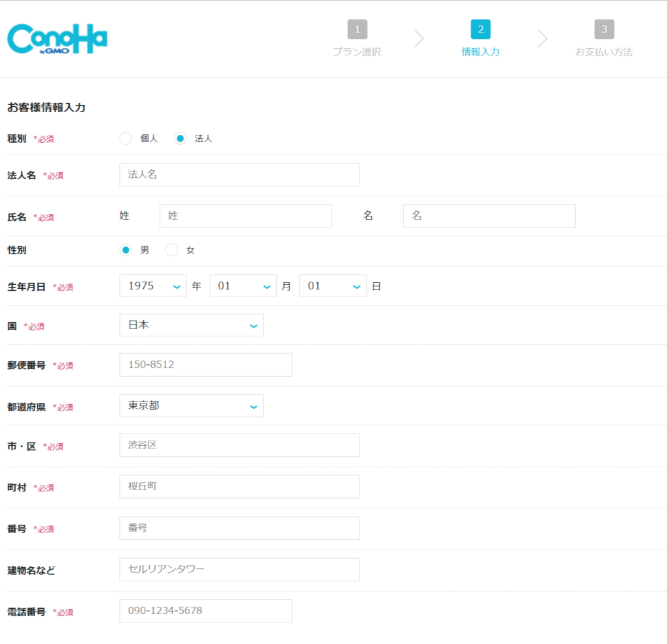This screenshot has width=667, height=644.
Task: Focus the 電話番号 phone number field
Action: [205, 611]
